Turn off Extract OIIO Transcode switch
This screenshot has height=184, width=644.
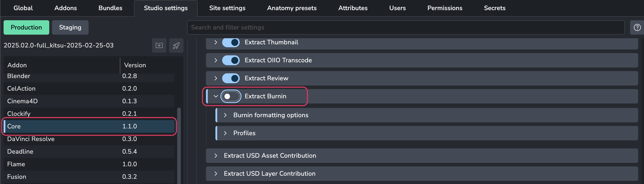click(x=231, y=60)
